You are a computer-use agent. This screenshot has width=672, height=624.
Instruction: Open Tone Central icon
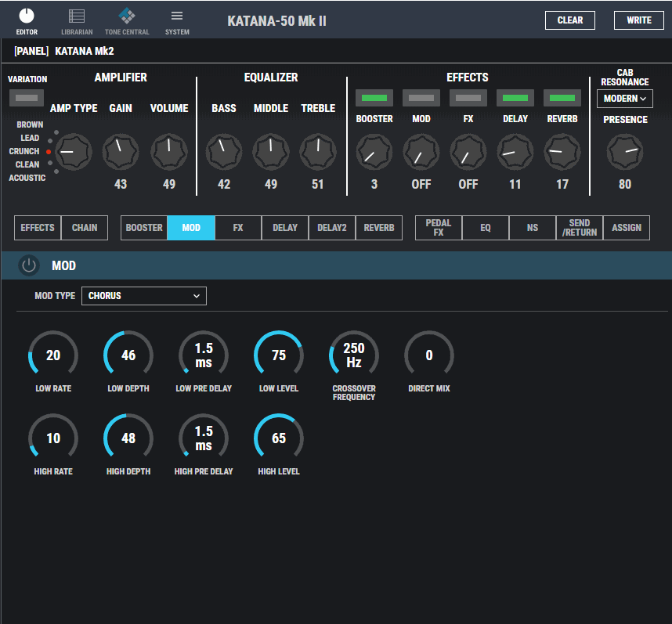[x=127, y=16]
